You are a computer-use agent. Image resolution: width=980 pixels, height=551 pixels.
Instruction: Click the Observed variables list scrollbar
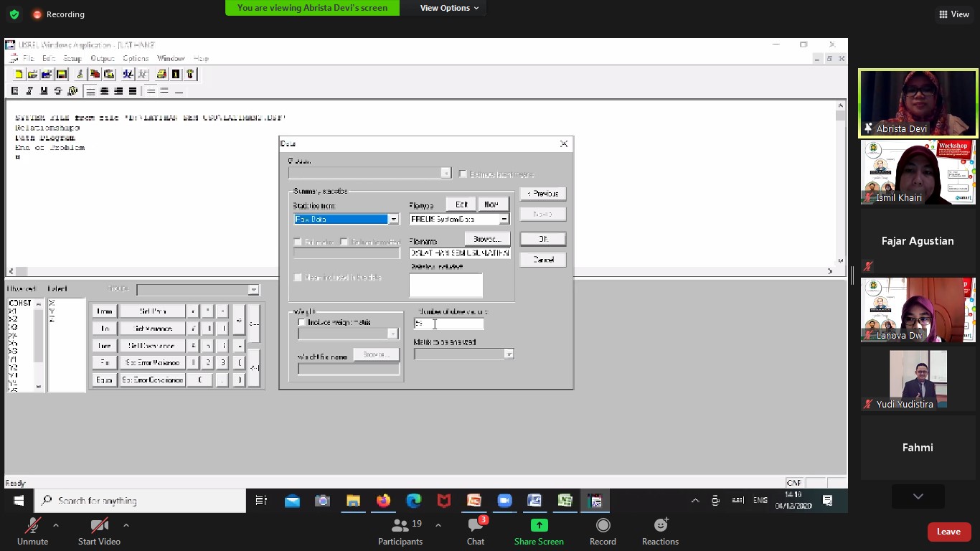pos(39,345)
